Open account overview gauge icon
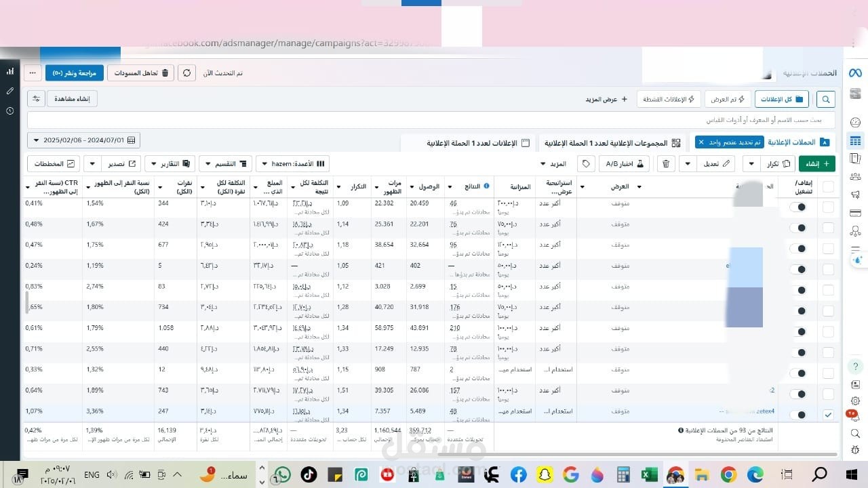 (x=855, y=123)
